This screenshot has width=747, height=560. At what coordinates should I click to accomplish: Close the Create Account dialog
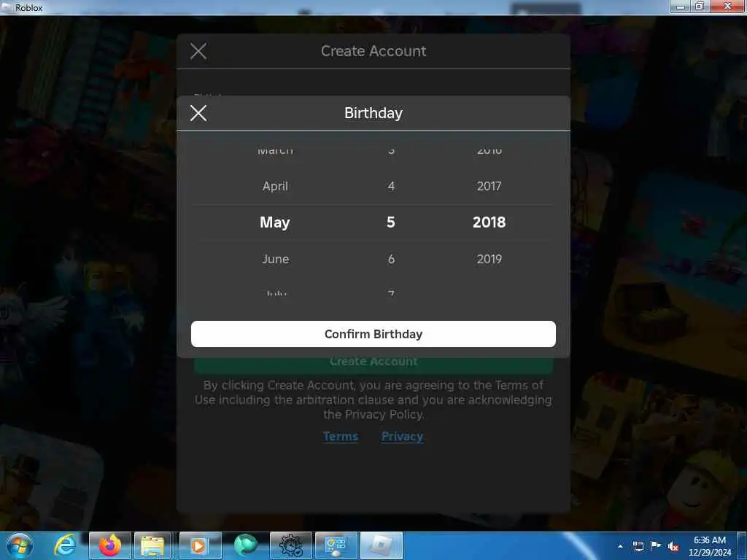[x=198, y=51]
